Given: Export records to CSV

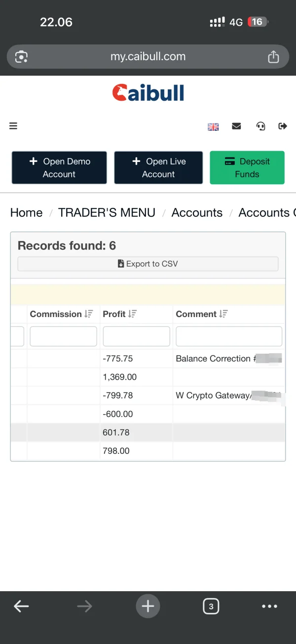Looking at the screenshot, I should tap(148, 264).
